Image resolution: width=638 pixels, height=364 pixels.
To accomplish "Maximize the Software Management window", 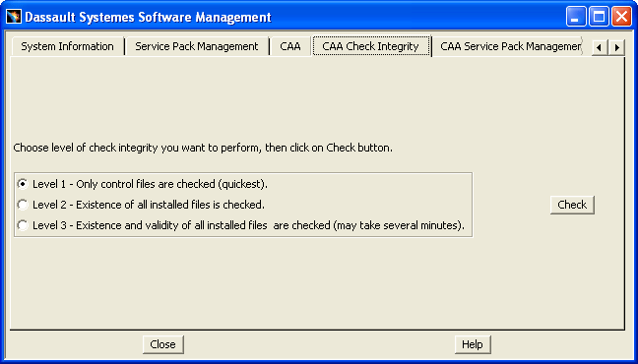I will pos(599,17).
